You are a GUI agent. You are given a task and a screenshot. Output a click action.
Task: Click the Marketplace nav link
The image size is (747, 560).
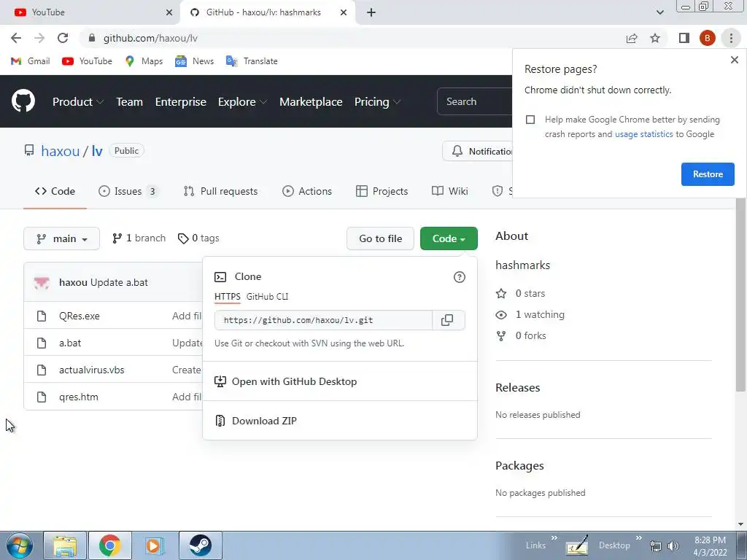tap(311, 102)
